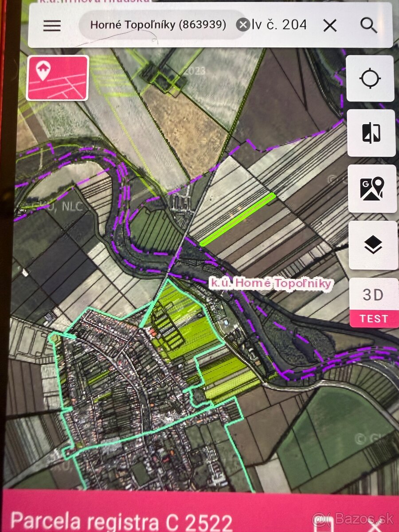Screen dimensions: 399x532
Task: Select the Horné Topoľníky (863939) cadastral chip
Action: coord(158,25)
